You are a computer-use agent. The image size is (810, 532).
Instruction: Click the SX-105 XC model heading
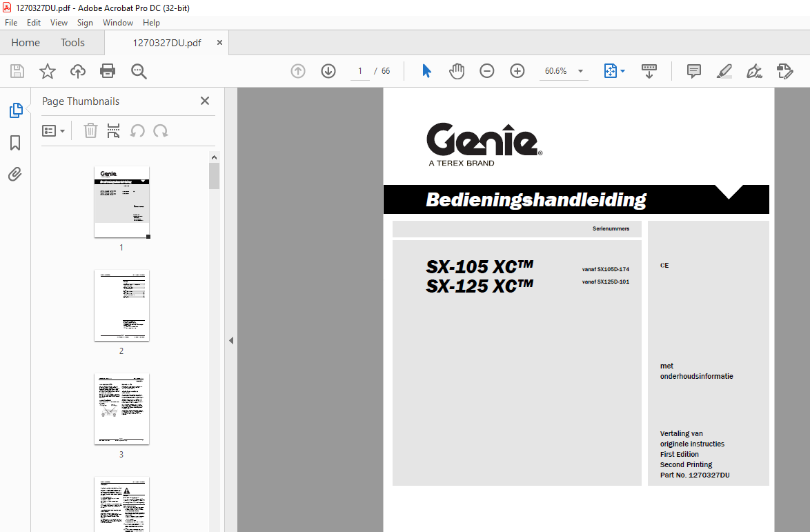(x=480, y=266)
